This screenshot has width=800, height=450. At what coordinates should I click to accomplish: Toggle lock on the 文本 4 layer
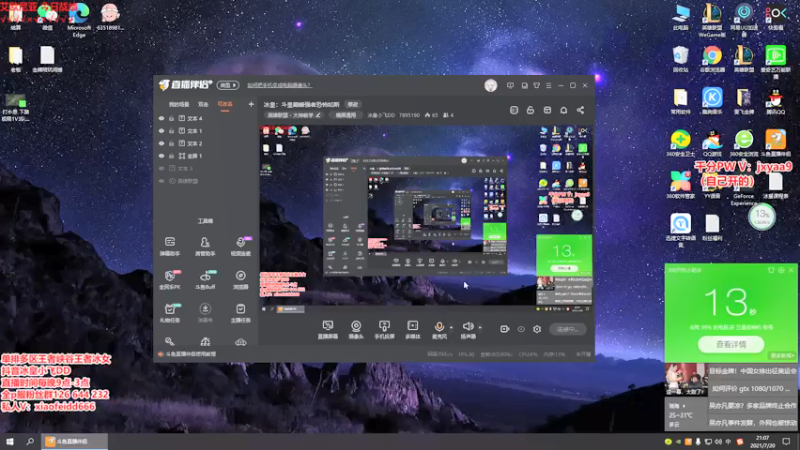tap(171, 118)
